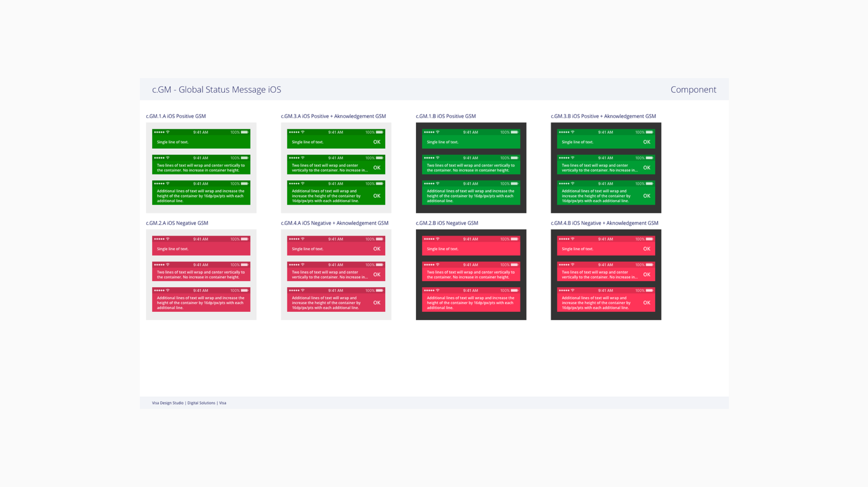
Task: Click OK on c.GM.3.B additional-lines green banner
Action: point(646,196)
